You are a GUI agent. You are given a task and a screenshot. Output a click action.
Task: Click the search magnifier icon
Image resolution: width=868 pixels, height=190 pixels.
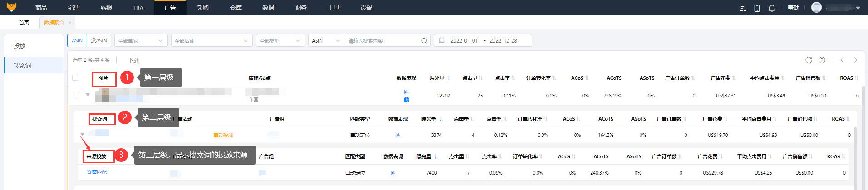[424, 41]
